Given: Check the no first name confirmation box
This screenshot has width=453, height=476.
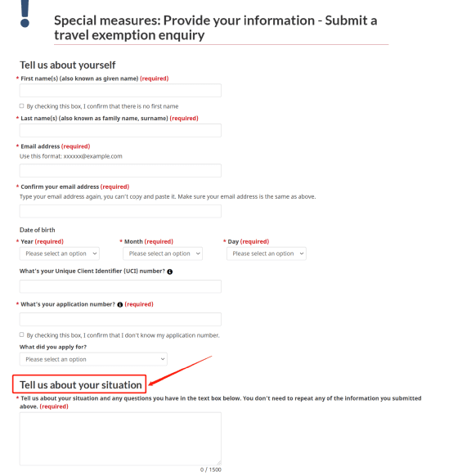Looking at the screenshot, I should coord(21,106).
